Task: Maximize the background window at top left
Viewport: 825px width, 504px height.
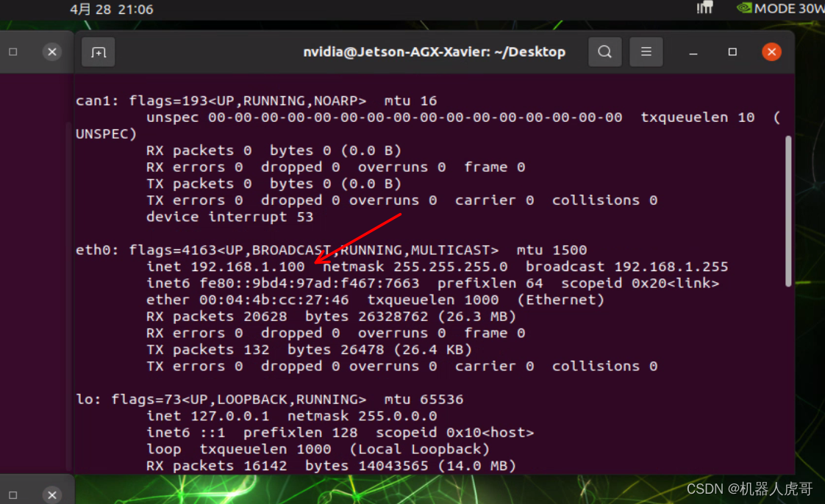Action: (13, 52)
